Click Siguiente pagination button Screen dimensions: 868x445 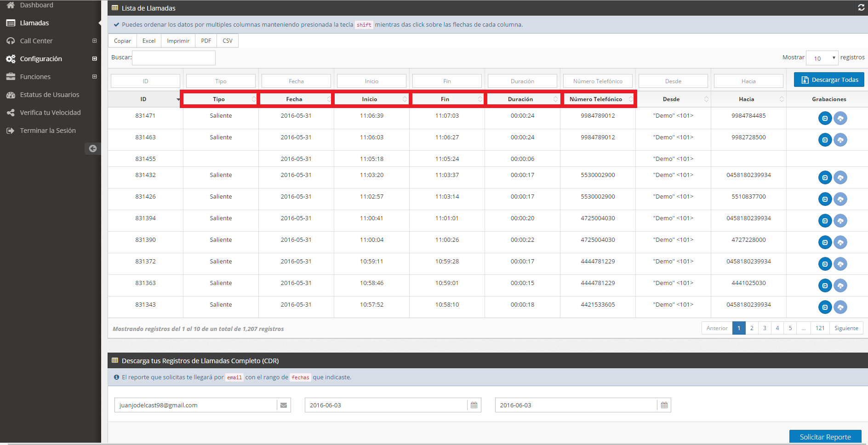click(846, 328)
